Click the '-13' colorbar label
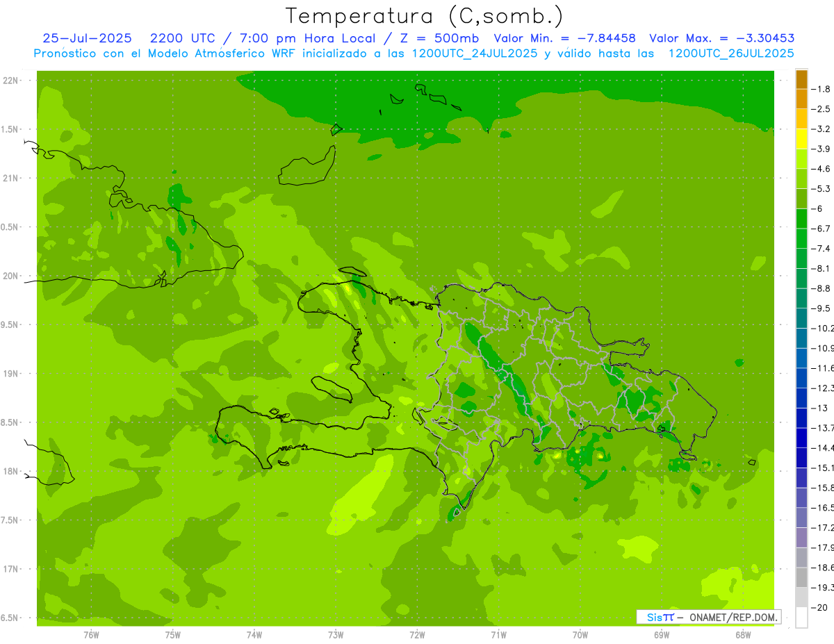The height and width of the screenshot is (644, 834). [821, 408]
